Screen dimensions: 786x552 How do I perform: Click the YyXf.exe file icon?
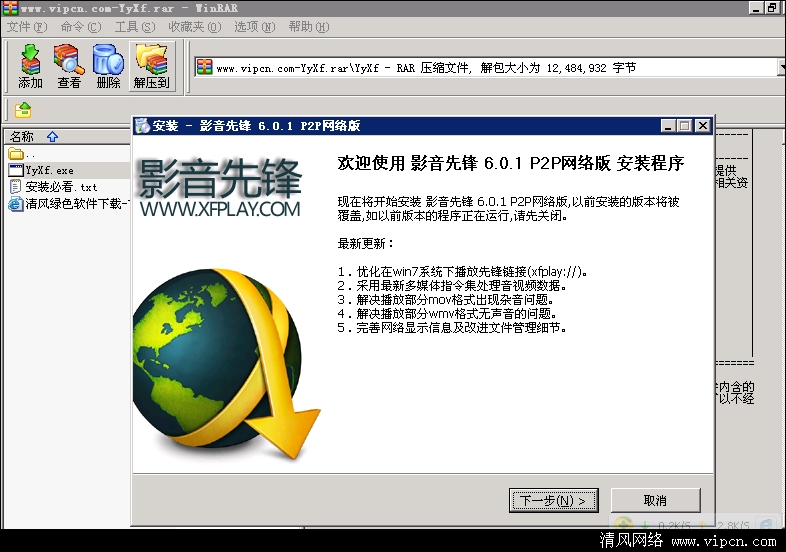point(16,170)
